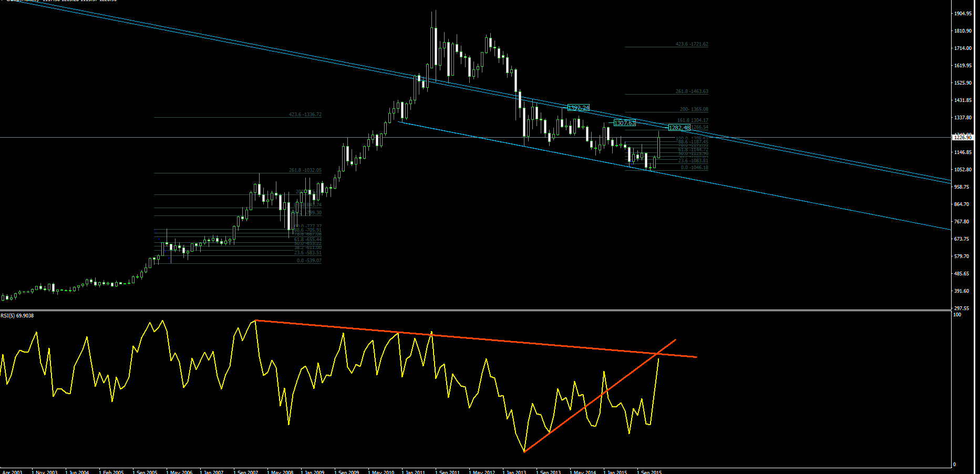Click the 485.65 price axis value
This screenshot has width=980, height=474.
coord(962,274)
